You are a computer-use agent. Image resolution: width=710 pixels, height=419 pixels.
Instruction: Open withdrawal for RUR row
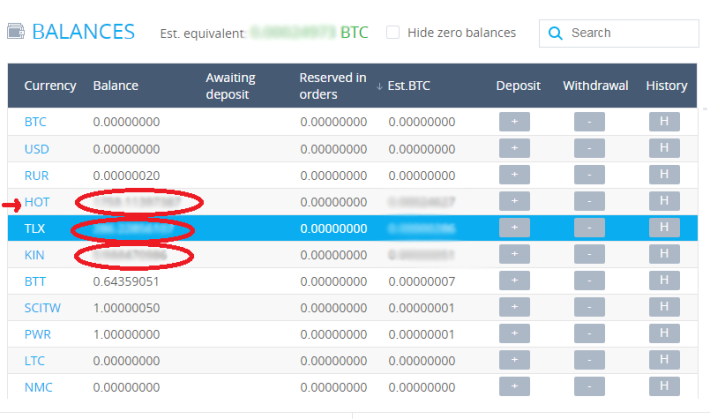click(589, 175)
